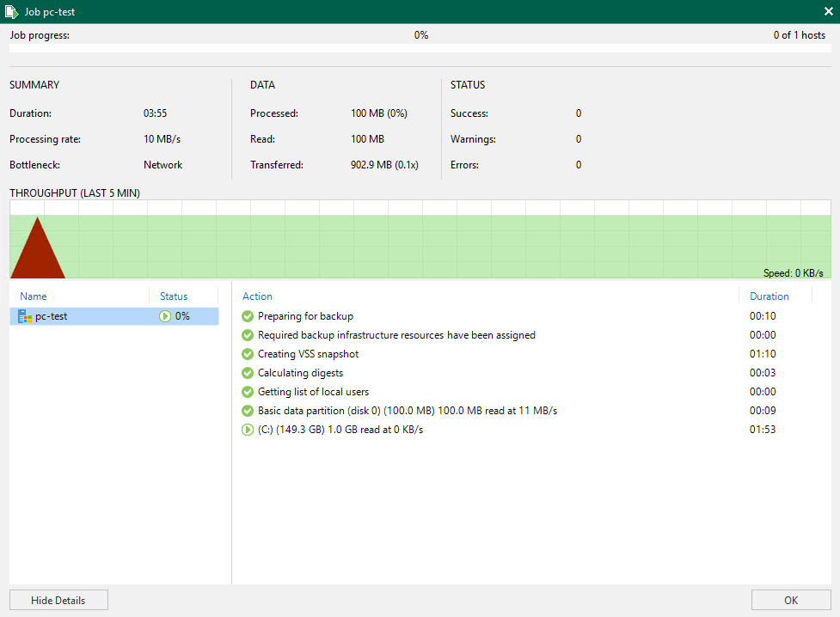Screen dimensions: 840x617
Task: Select the pc-test host row
Action: (x=114, y=316)
